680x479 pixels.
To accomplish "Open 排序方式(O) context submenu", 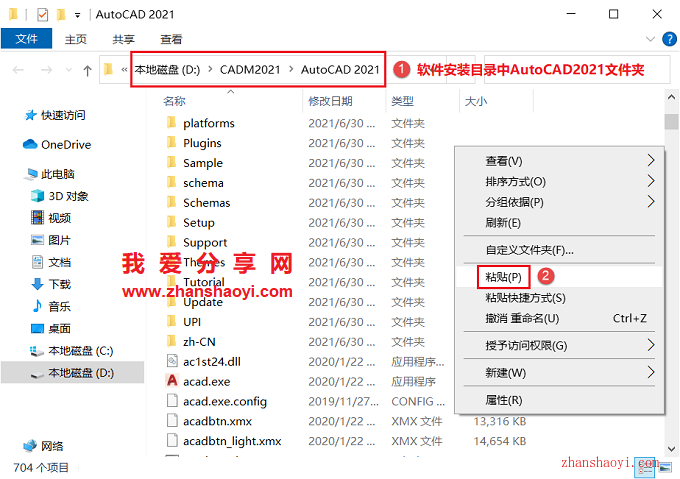I will tap(559, 182).
